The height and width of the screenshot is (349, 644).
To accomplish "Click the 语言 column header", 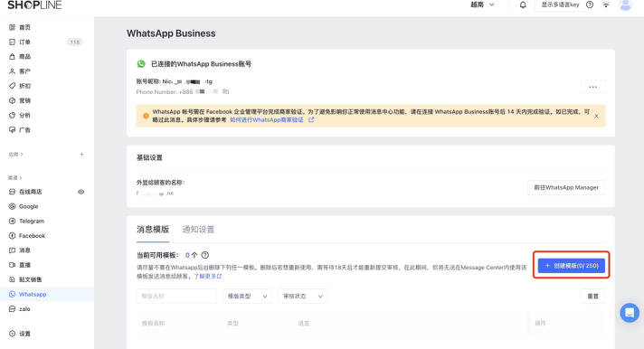I will pyautogui.click(x=304, y=324).
